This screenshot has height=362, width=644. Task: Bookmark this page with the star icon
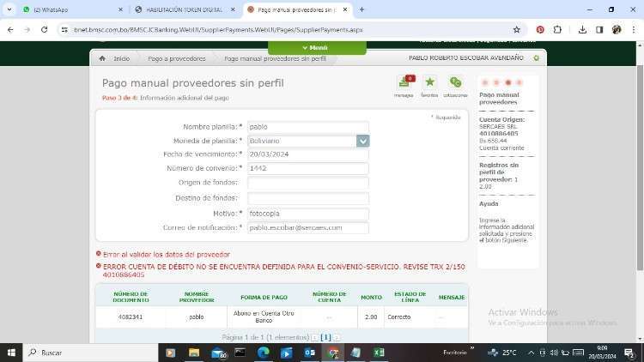click(517, 29)
